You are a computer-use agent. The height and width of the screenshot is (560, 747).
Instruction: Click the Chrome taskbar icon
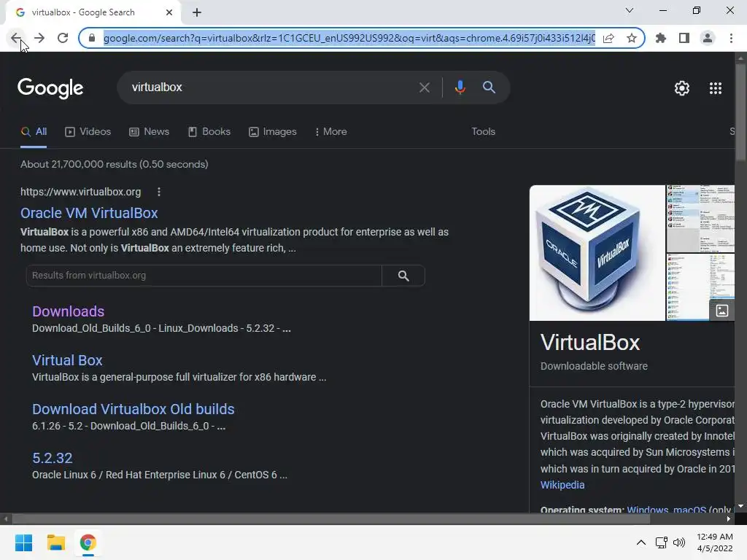click(x=88, y=542)
